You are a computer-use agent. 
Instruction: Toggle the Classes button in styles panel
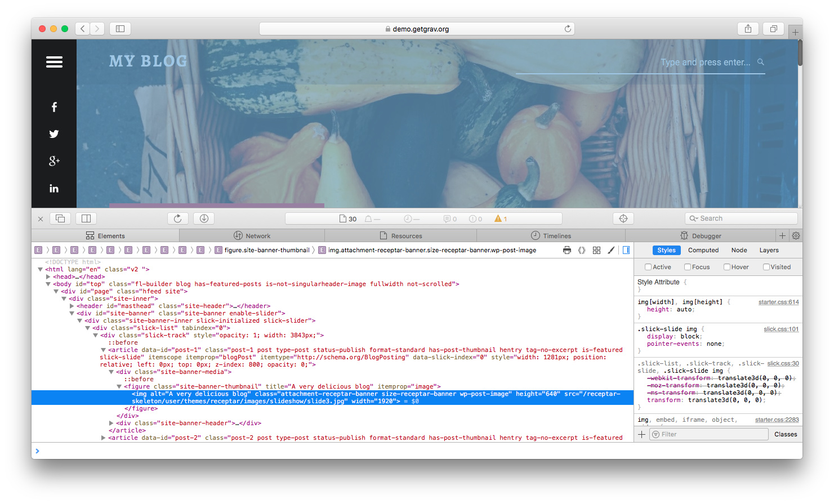(x=786, y=434)
